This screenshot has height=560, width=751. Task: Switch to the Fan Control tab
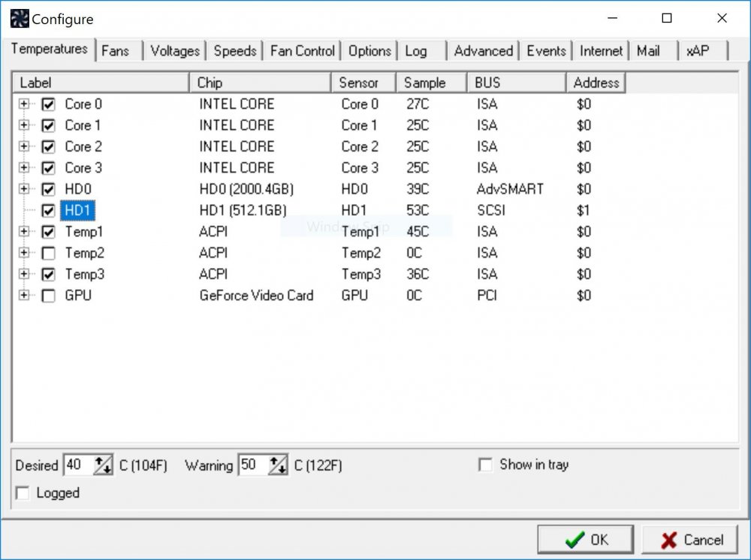302,51
